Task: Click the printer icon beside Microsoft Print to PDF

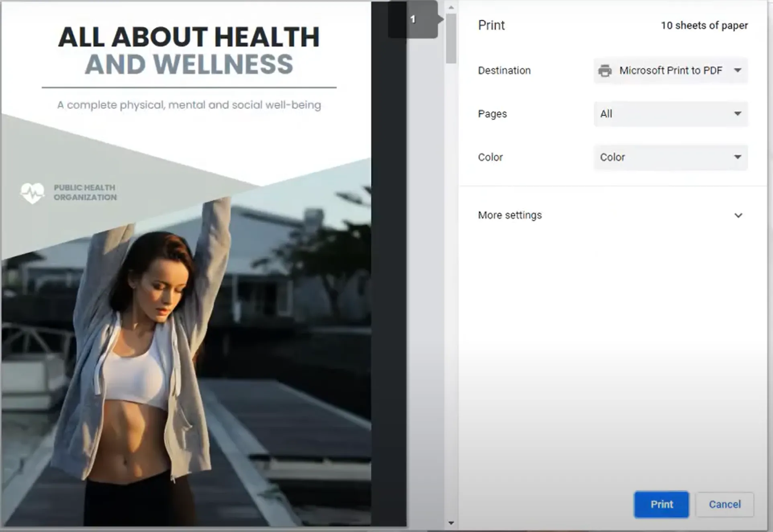Action: click(x=604, y=70)
